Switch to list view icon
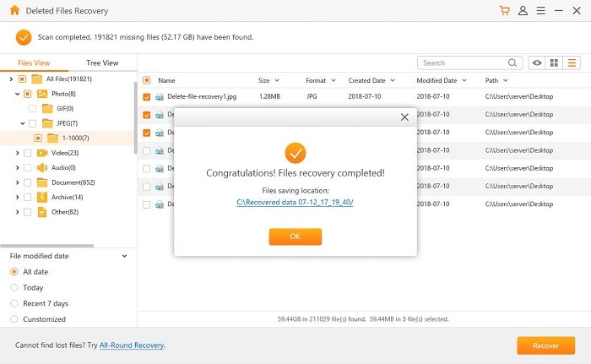591x364 pixels. (572, 62)
